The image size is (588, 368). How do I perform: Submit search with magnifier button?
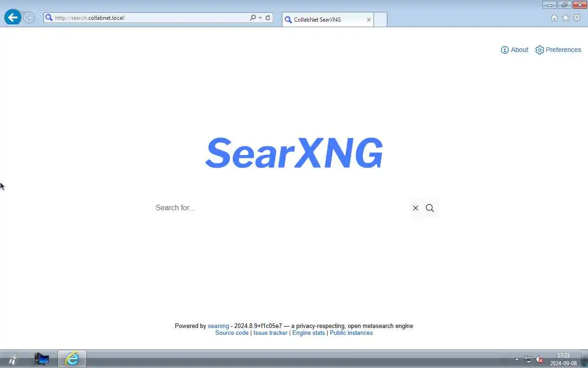(430, 208)
